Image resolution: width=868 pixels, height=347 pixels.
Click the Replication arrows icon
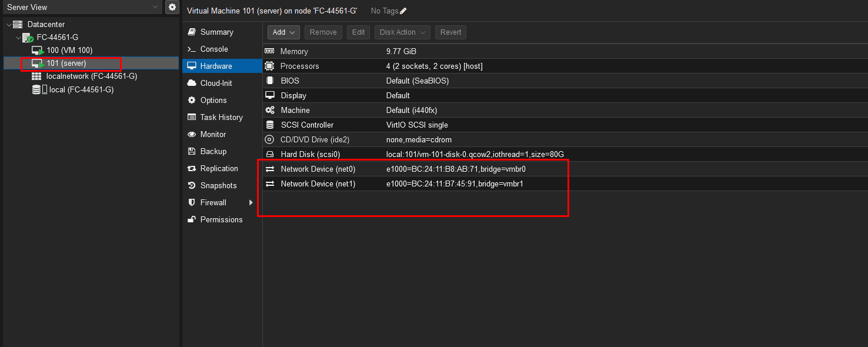point(191,169)
